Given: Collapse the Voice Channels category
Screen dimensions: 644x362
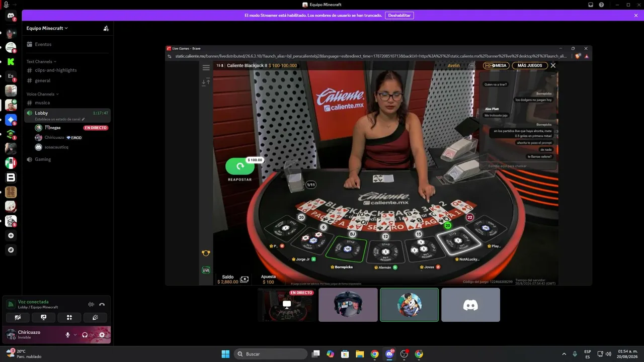Looking at the screenshot, I should pos(42,94).
